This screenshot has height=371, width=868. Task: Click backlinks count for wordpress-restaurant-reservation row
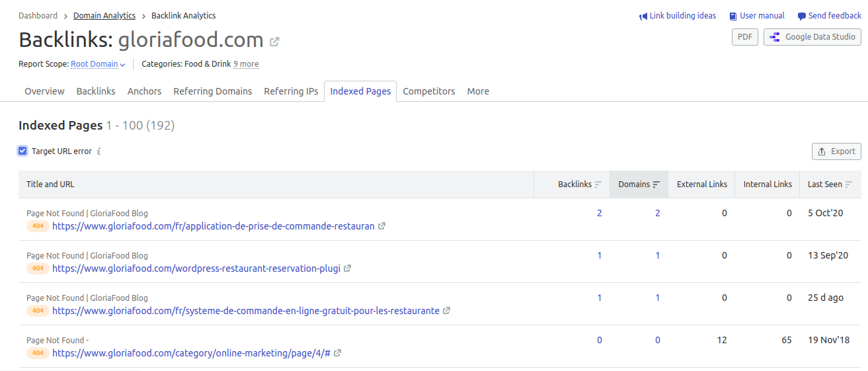pyautogui.click(x=600, y=255)
